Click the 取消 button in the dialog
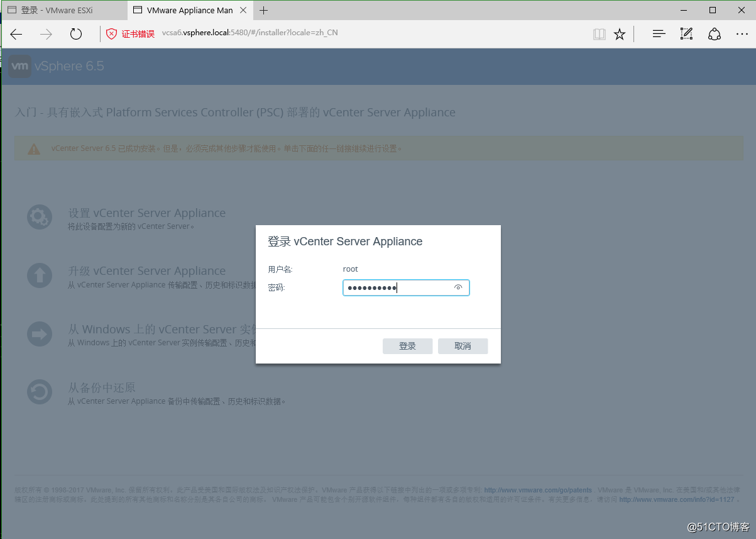Screen dimensions: 756x539 [x=463, y=346]
